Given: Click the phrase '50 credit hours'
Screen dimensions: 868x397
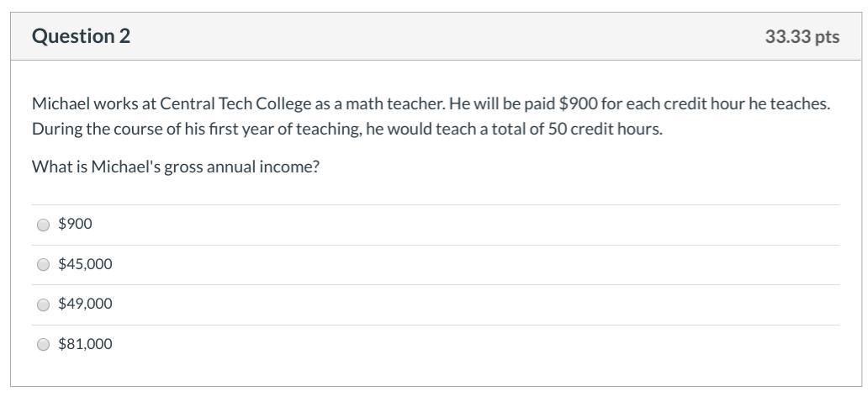Looking at the screenshot, I should pyautogui.click(x=605, y=129).
